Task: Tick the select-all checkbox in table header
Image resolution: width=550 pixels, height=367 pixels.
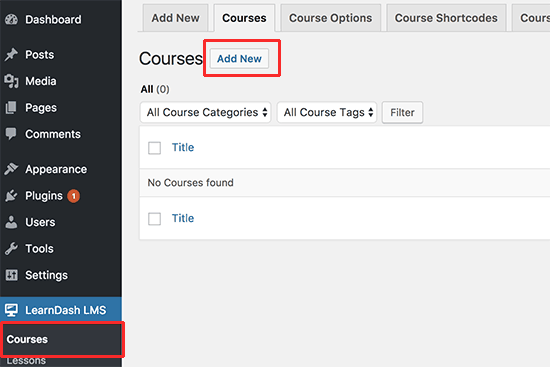Action: 154,148
